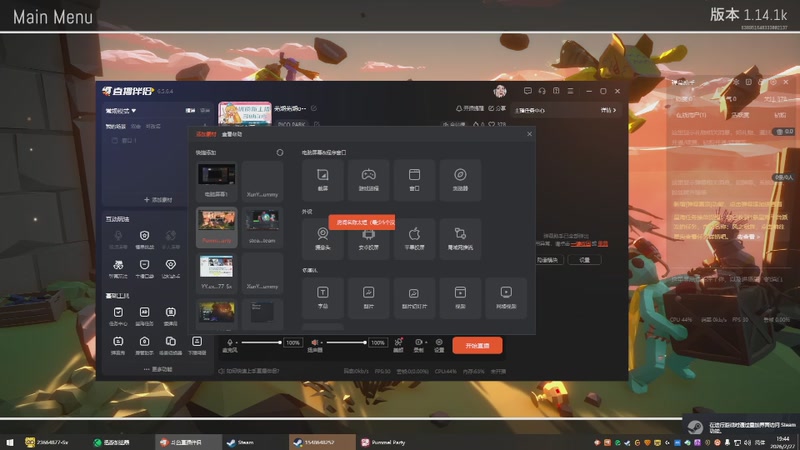The image size is (800, 450).
Task: Open the hamburger menu in title bar
Action: 570,91
